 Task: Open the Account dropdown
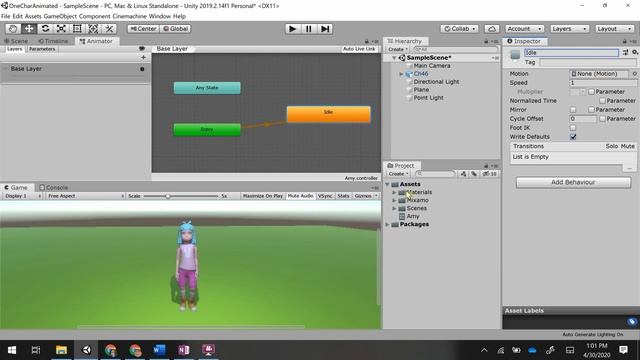(524, 29)
